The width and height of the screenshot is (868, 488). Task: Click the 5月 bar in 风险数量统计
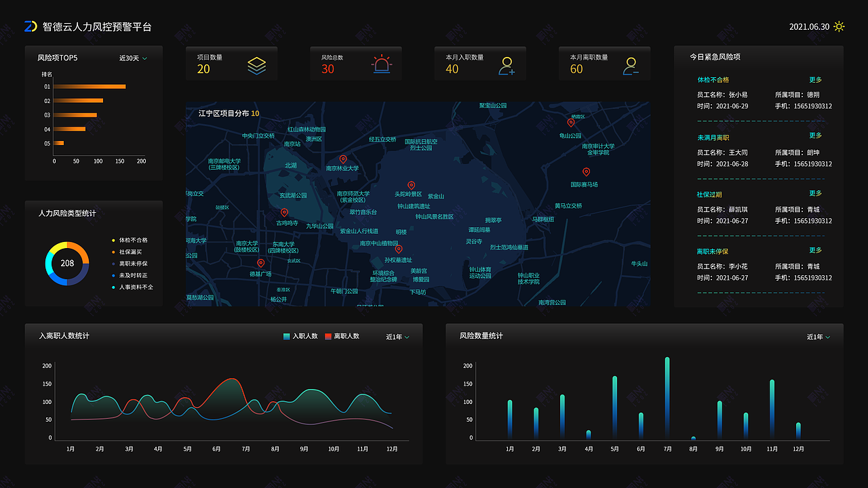pyautogui.click(x=615, y=408)
